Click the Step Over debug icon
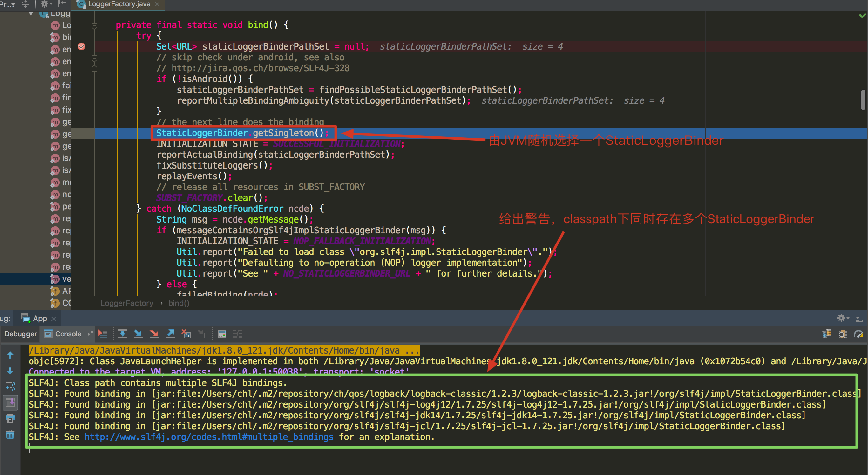Screen dimensions: 868x475 pos(123,334)
